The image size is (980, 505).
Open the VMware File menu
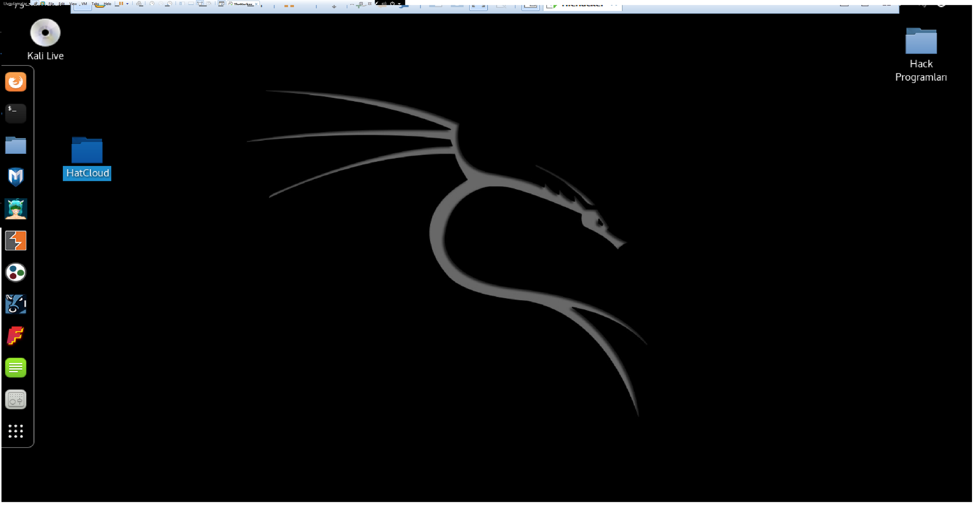pyautogui.click(x=51, y=4)
